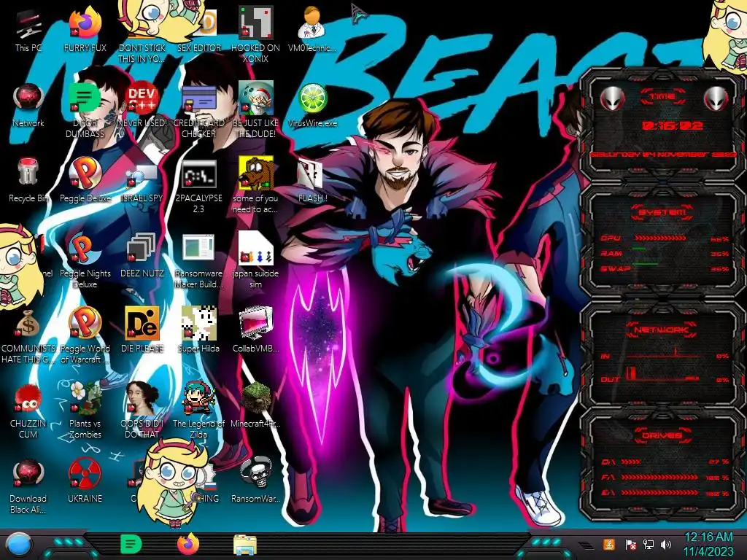Open the 2PACALYPSE 2.3 console shortcut
Viewport: 747px width, 560px height.
click(199, 186)
